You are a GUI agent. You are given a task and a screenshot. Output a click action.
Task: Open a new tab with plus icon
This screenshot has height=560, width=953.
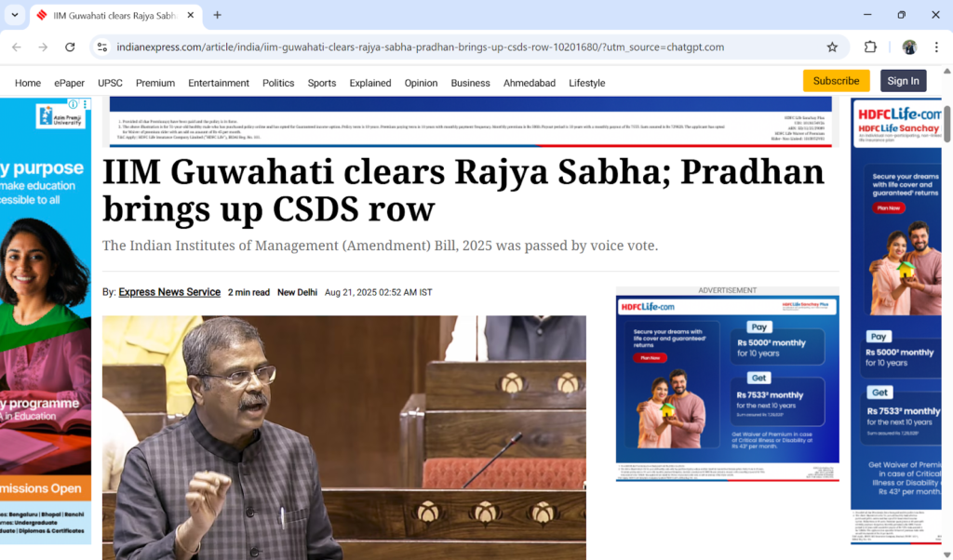[218, 15]
